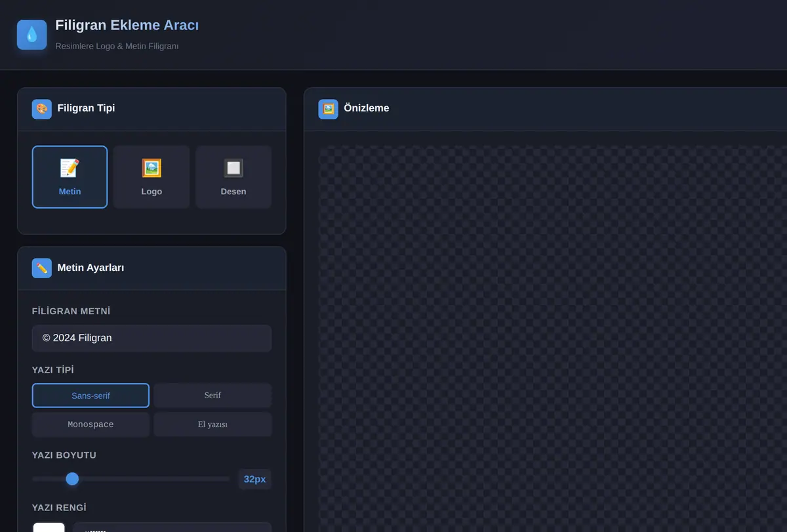
Task: Click the "Önizleme" panel heading
Action: coord(367,108)
